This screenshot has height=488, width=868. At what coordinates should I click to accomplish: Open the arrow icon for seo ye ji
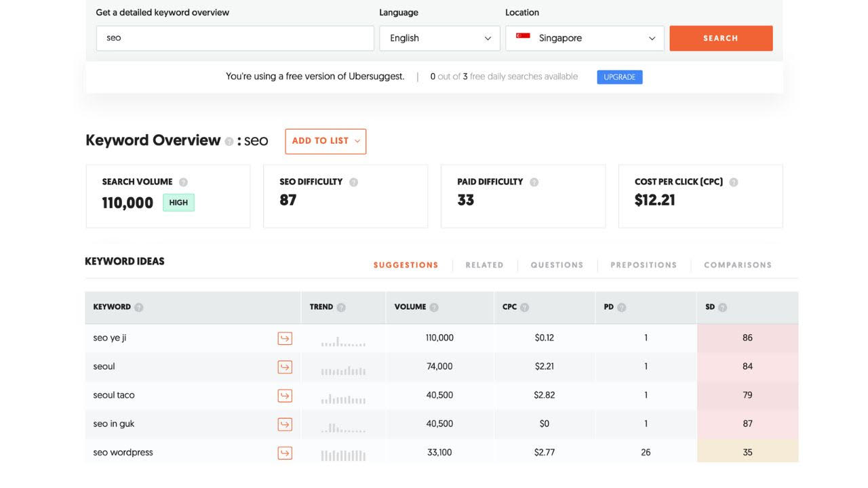point(285,338)
